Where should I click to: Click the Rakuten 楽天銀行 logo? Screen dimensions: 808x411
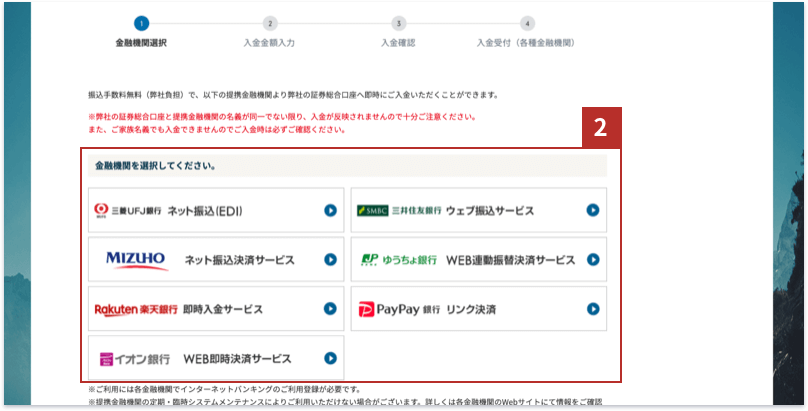point(136,309)
